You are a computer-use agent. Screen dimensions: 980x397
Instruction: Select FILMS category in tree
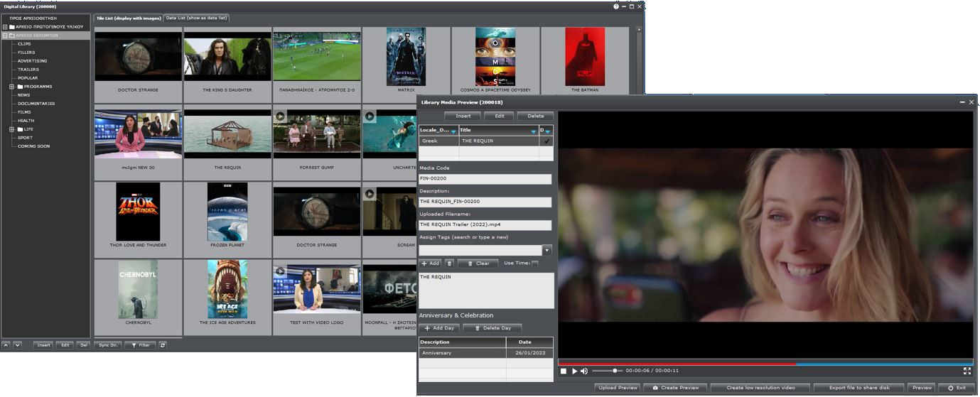click(24, 112)
